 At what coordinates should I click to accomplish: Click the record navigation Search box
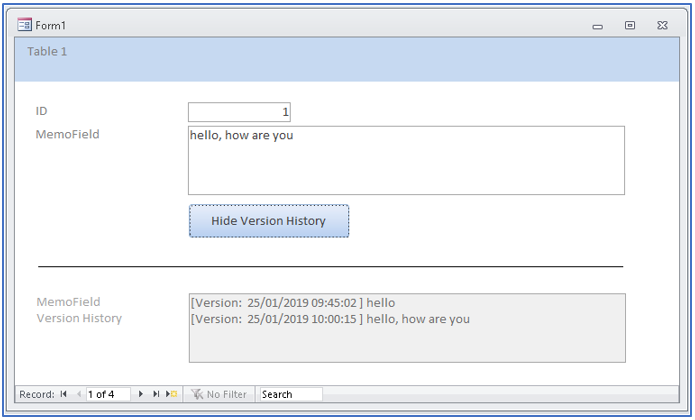[291, 394]
